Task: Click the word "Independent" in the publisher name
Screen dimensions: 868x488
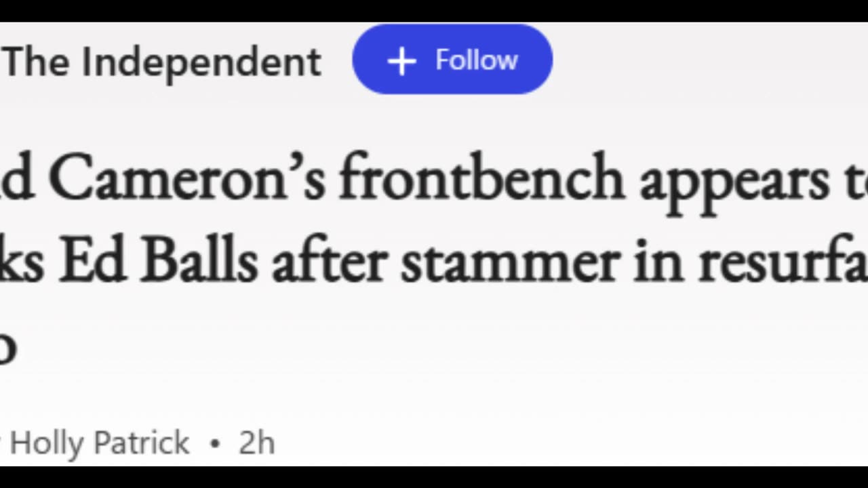Action: point(201,62)
